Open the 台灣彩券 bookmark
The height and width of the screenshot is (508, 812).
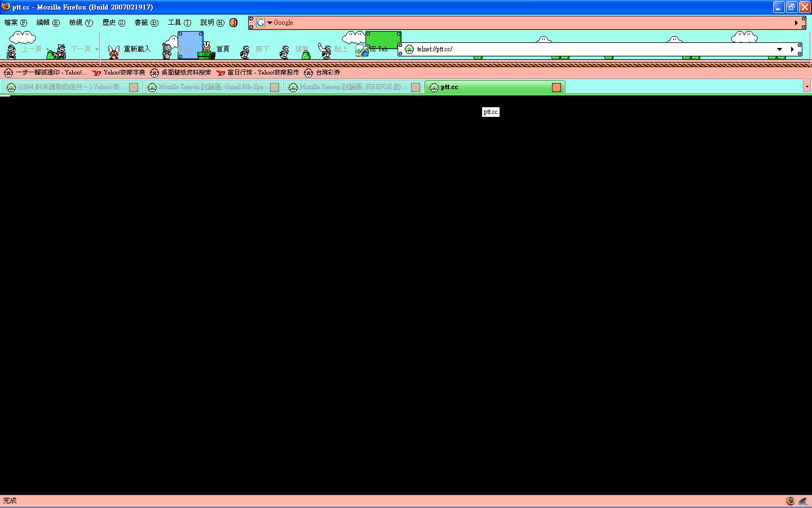322,72
